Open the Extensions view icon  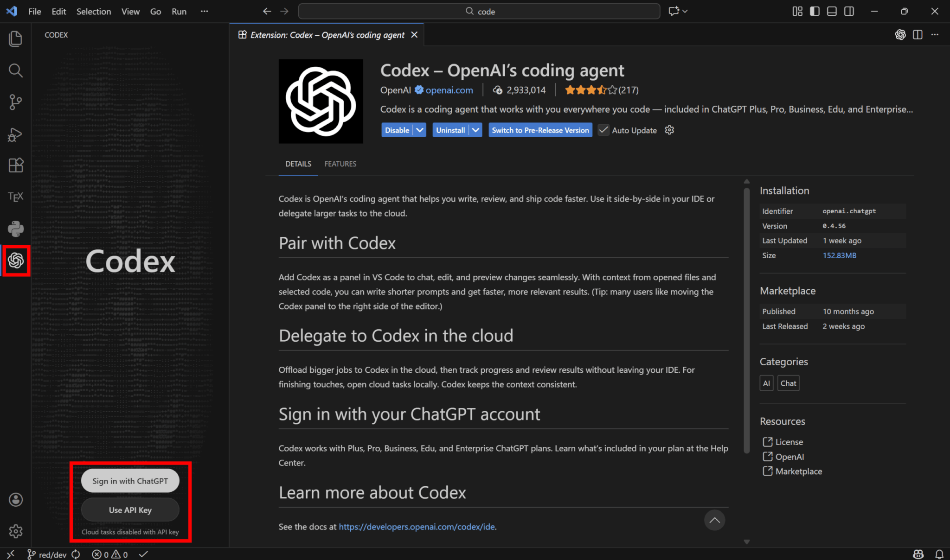click(x=15, y=165)
